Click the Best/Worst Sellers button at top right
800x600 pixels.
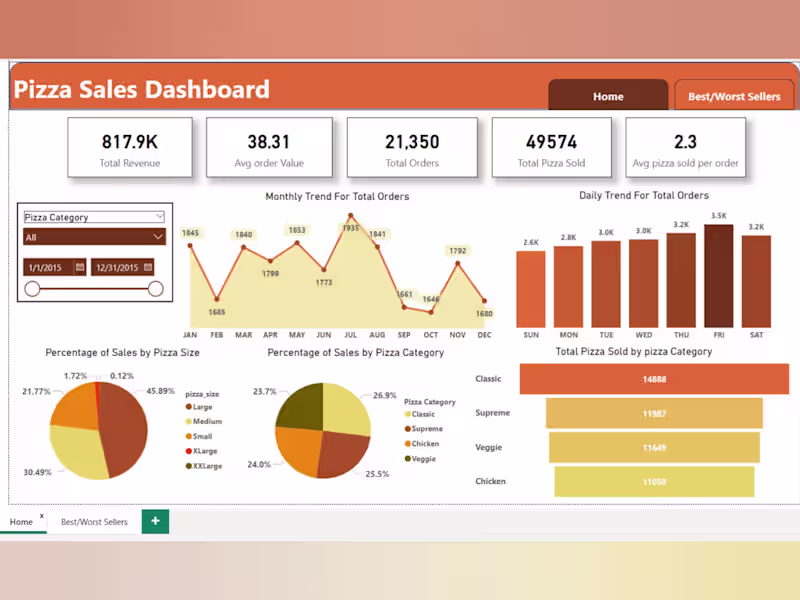(x=735, y=96)
